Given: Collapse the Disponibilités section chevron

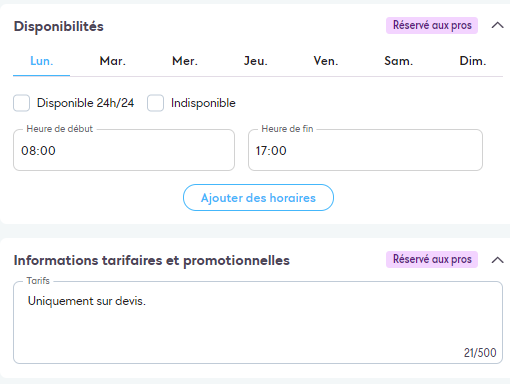Looking at the screenshot, I should (x=497, y=25).
